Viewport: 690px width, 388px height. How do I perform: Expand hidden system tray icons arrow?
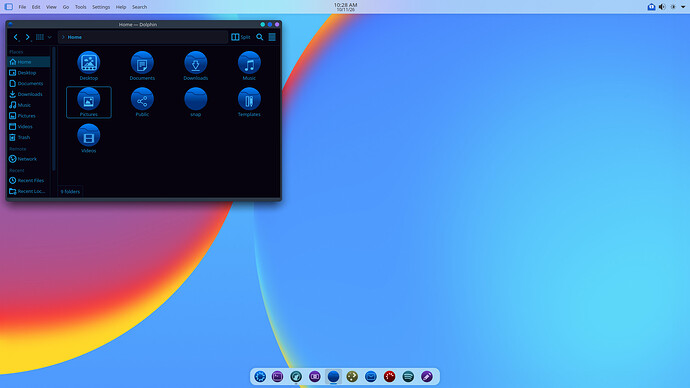[x=683, y=7]
